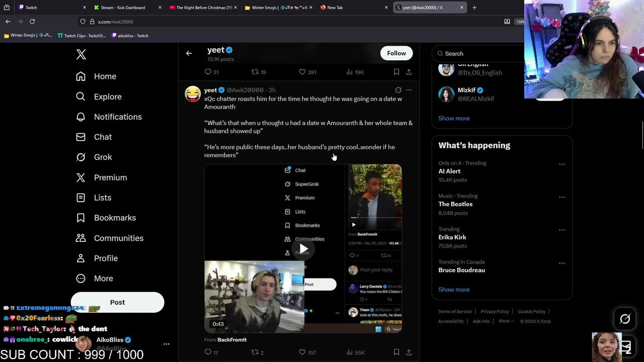Image resolution: width=644 pixels, height=362 pixels.
Task: Open account menu dots beside AikoBliss
Action: pos(166,344)
